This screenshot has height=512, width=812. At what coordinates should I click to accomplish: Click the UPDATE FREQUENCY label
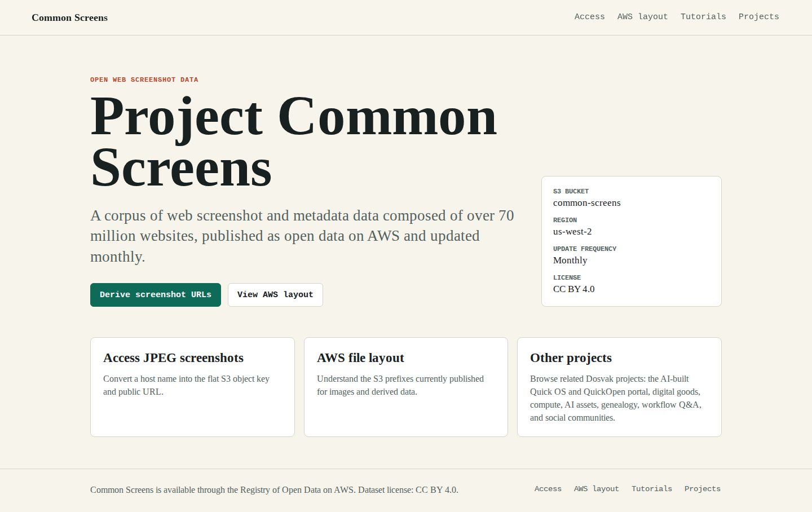click(585, 249)
